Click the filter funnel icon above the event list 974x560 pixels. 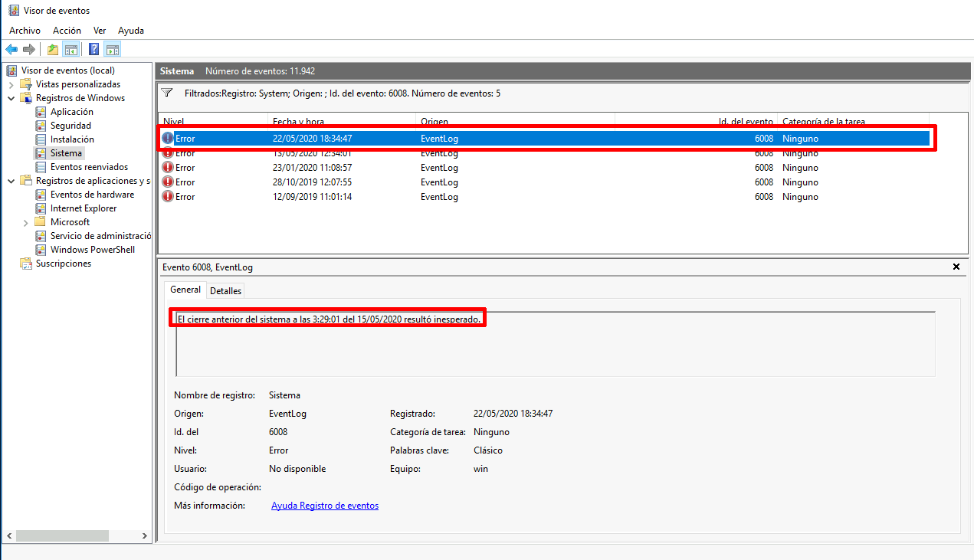coord(167,93)
